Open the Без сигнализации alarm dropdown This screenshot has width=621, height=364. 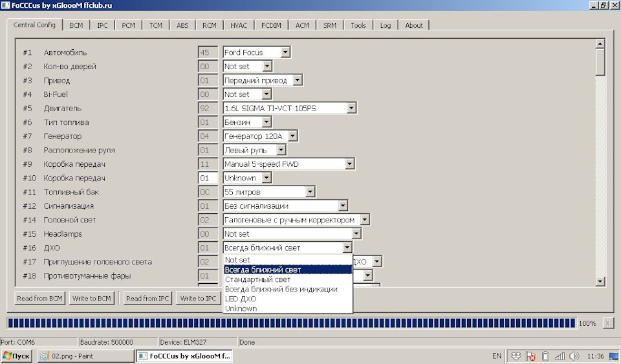pos(343,206)
